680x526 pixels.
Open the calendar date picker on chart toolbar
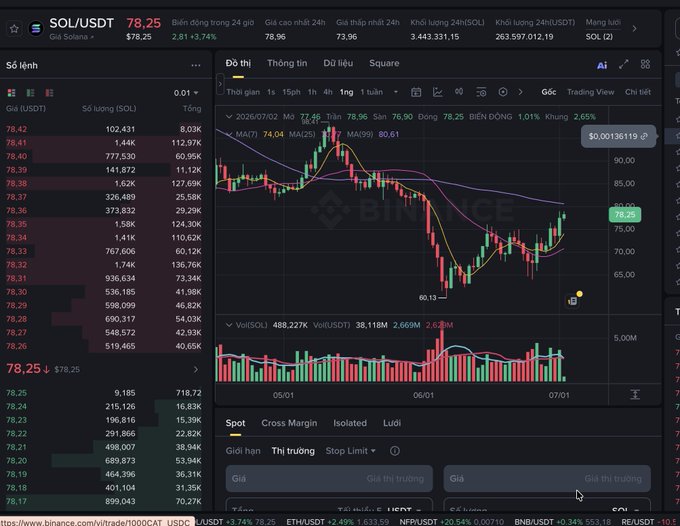coord(416,92)
